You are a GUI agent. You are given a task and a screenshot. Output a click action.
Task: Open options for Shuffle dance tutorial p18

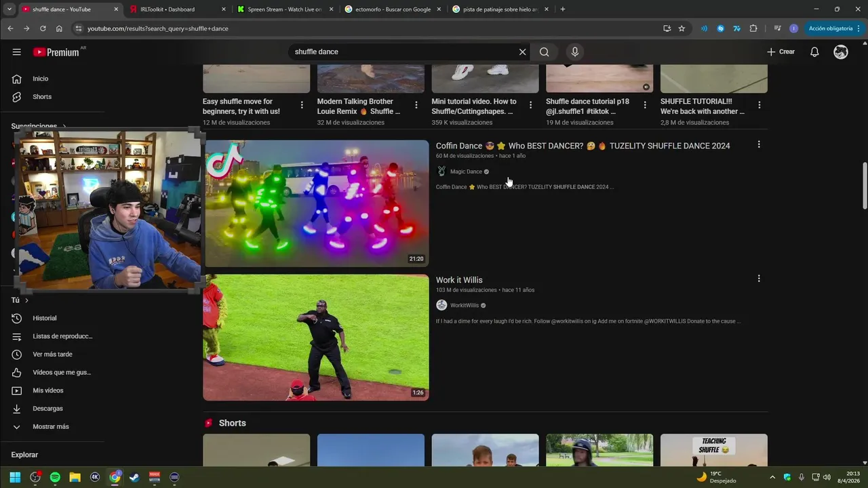(x=645, y=105)
